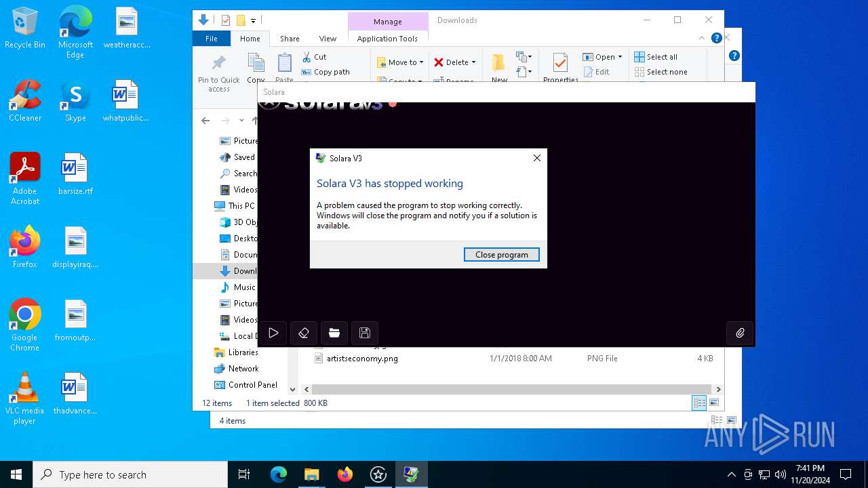The width and height of the screenshot is (868, 488).
Task: Click the Properties ribbon button
Action: pyautogui.click(x=560, y=68)
